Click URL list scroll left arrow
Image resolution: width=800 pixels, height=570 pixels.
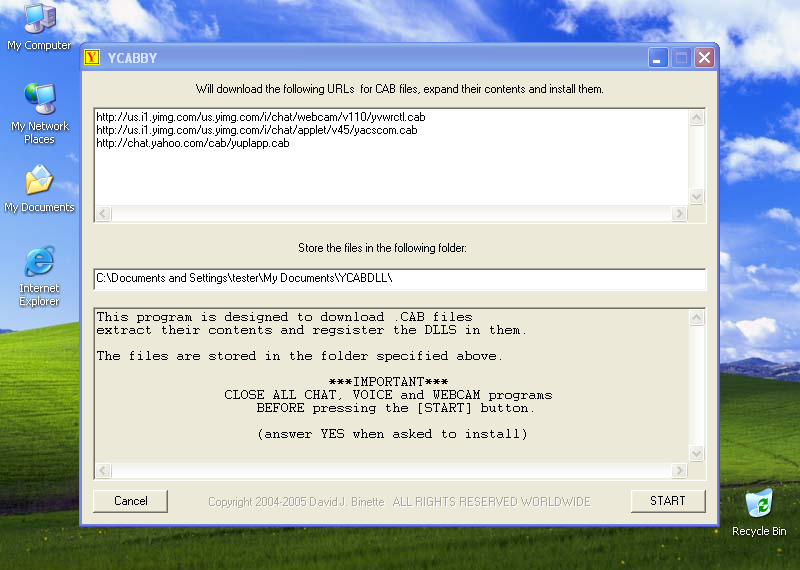click(104, 213)
